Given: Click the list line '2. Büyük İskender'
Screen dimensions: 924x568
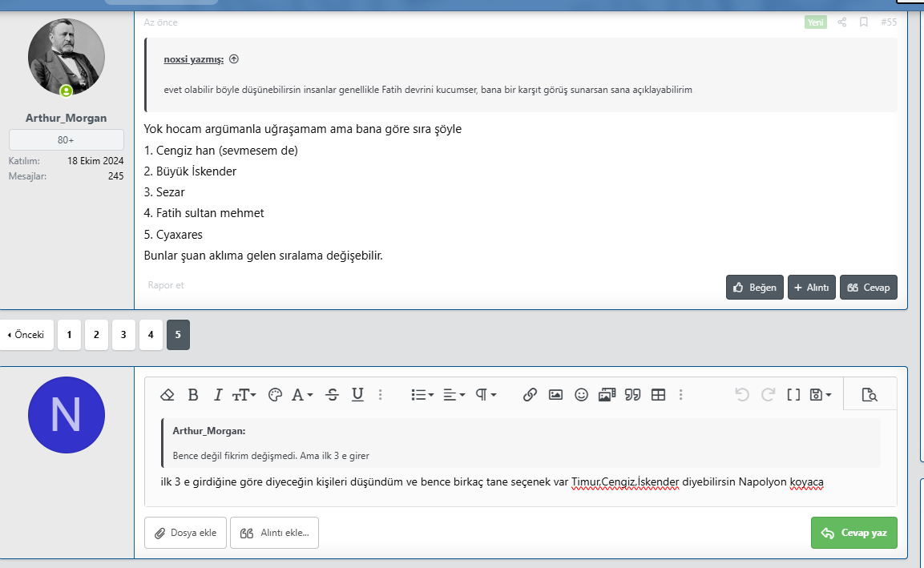Looking at the screenshot, I should pyautogui.click(x=190, y=171).
